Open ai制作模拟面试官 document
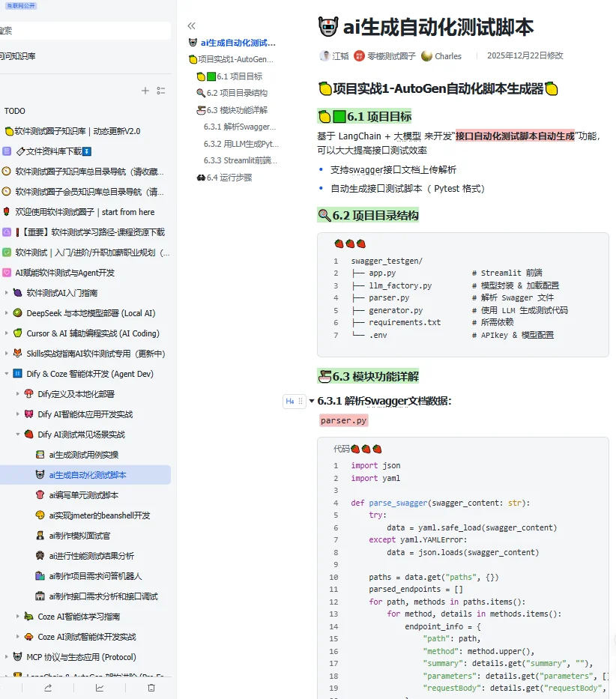 (79, 536)
